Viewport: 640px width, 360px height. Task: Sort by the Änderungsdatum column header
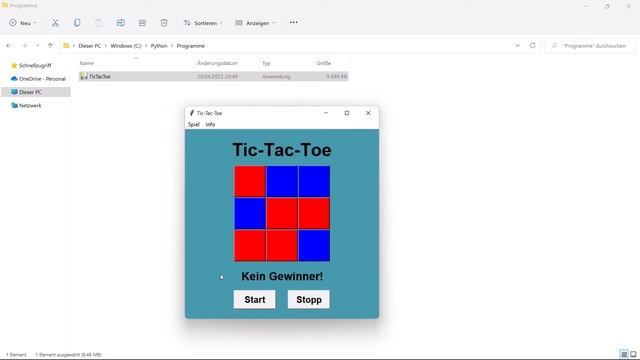click(x=217, y=63)
